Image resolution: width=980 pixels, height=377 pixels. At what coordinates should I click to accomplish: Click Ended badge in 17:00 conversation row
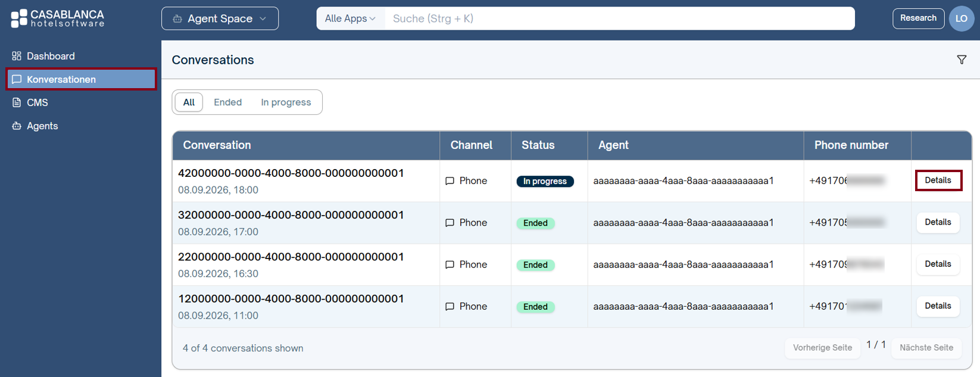point(535,223)
